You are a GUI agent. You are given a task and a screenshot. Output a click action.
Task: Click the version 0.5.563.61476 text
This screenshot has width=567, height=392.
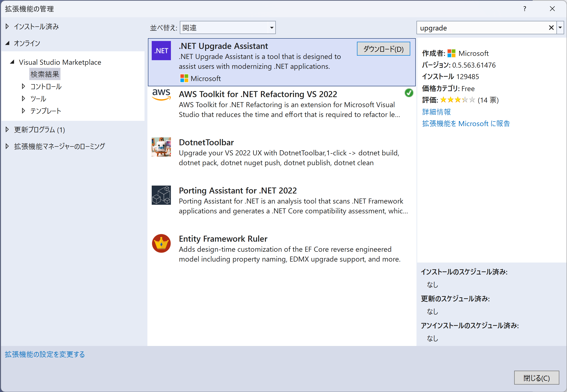click(474, 65)
